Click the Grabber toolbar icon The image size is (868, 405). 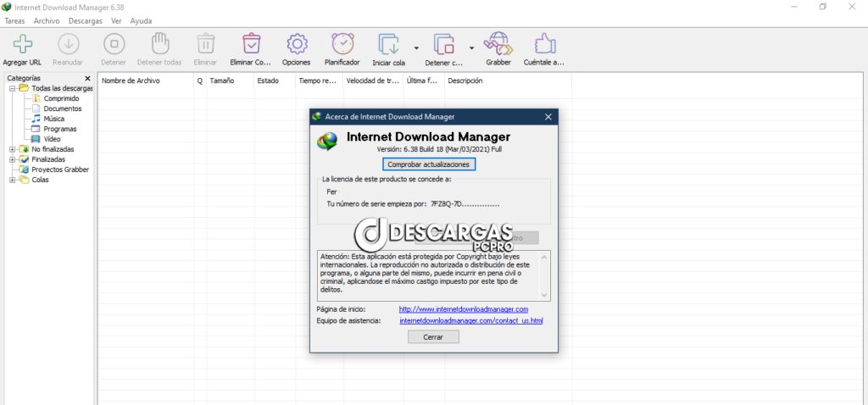tap(498, 44)
